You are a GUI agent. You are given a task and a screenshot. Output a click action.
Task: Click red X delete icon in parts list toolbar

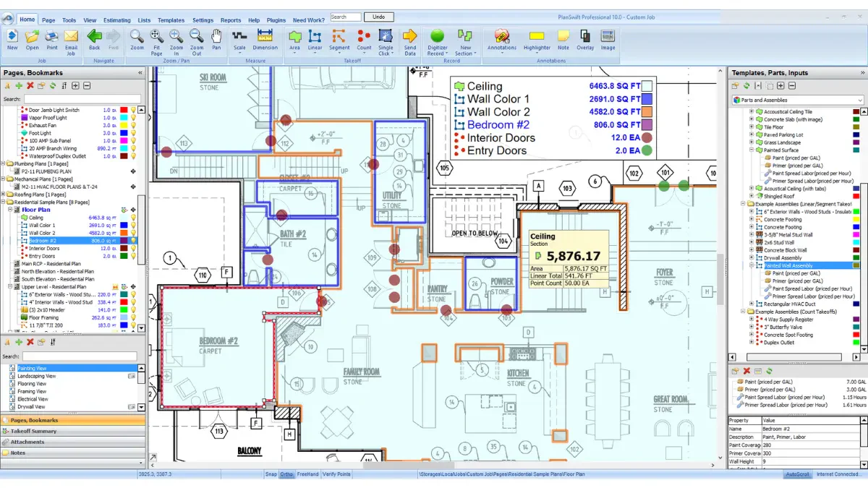click(746, 370)
